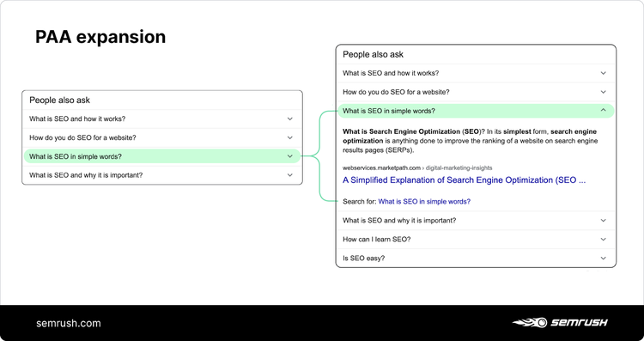
Task: Click the answer snippet about Search Engine Optimization
Action: pyautogui.click(x=470, y=141)
